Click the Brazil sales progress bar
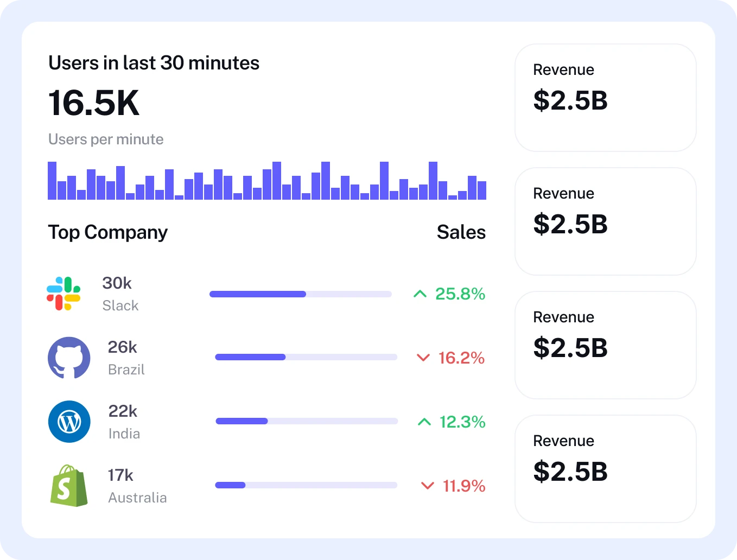Screen dimensions: 737x560 click(x=306, y=357)
